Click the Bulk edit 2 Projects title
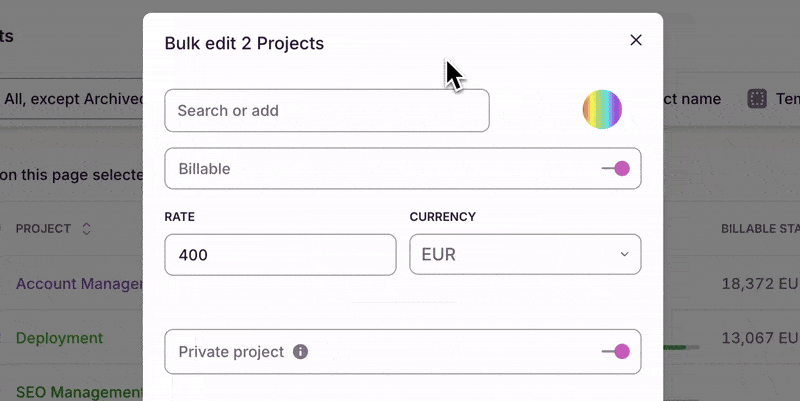This screenshot has width=800, height=401. pyautogui.click(x=244, y=43)
